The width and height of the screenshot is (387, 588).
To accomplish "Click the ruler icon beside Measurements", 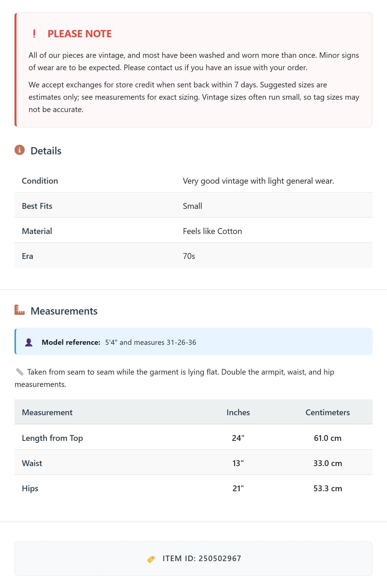I will (x=20, y=310).
